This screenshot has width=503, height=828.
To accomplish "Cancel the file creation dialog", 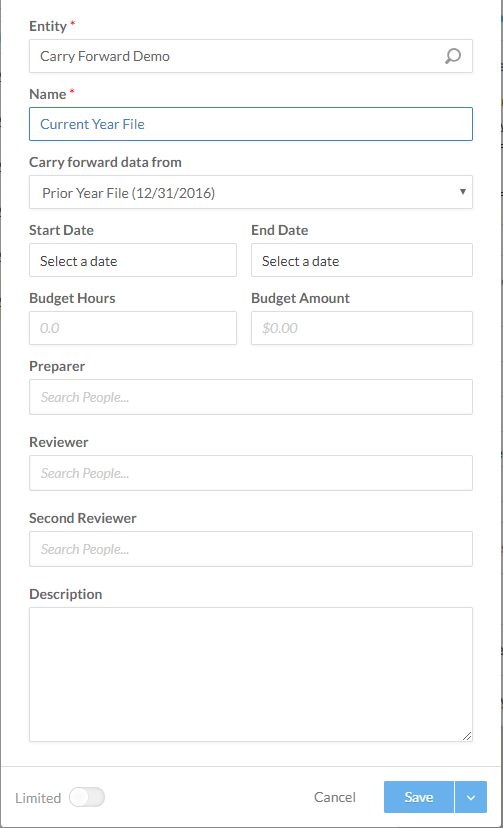I will (x=335, y=797).
